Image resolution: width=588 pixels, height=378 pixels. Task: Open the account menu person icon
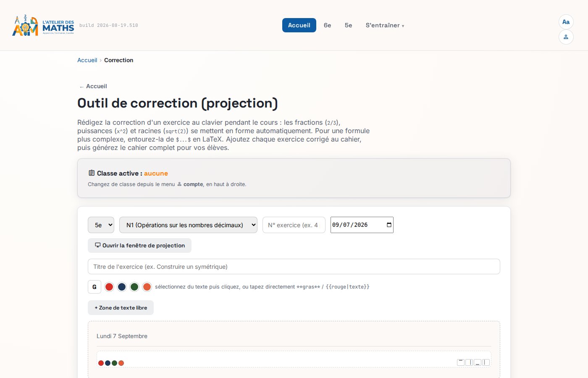pyautogui.click(x=566, y=37)
